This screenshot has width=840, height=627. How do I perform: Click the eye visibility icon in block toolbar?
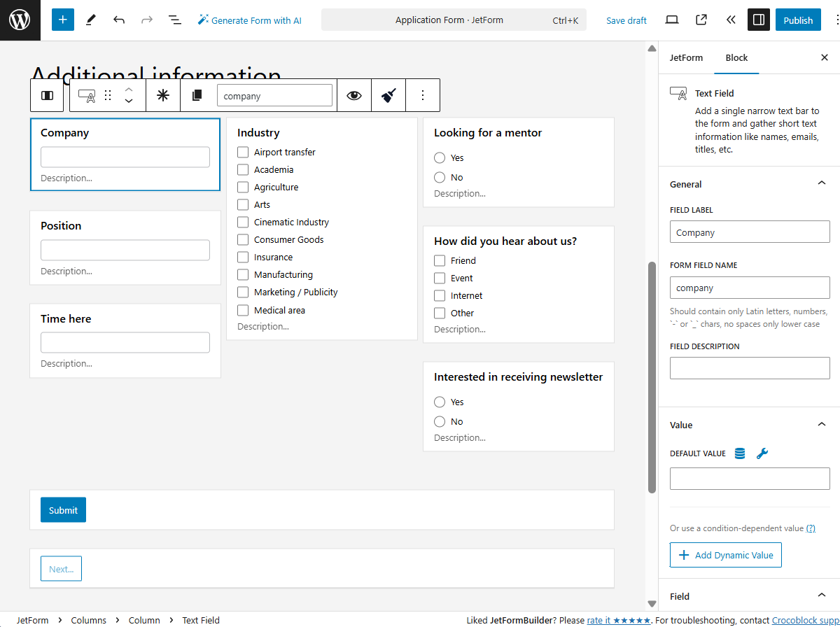(353, 94)
